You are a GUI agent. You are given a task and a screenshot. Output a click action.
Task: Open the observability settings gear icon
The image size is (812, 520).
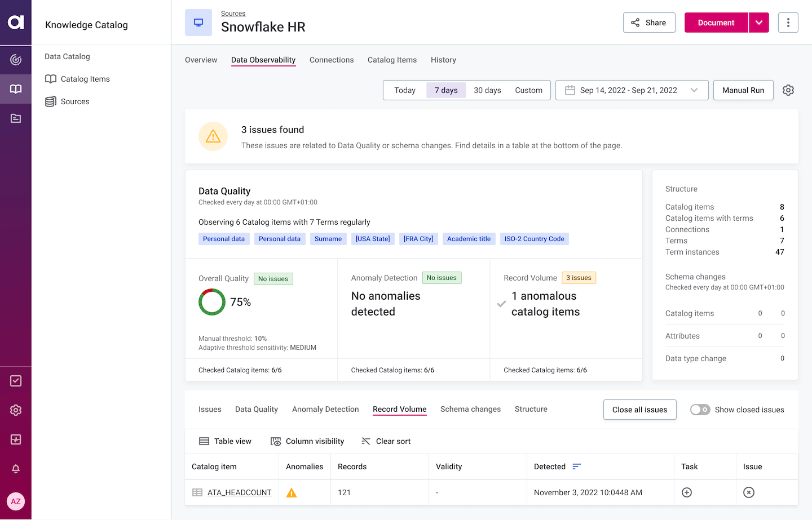coord(788,90)
